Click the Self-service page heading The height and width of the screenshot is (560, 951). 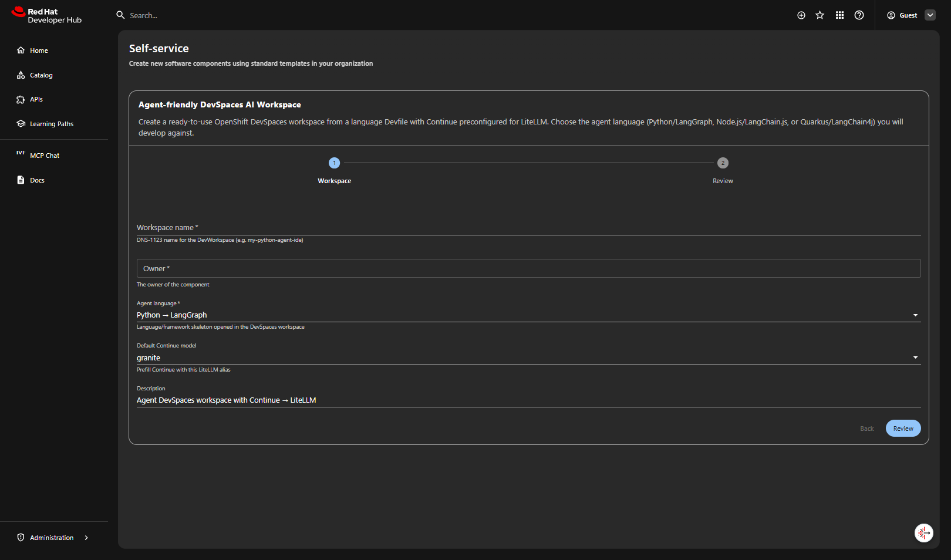pos(159,49)
